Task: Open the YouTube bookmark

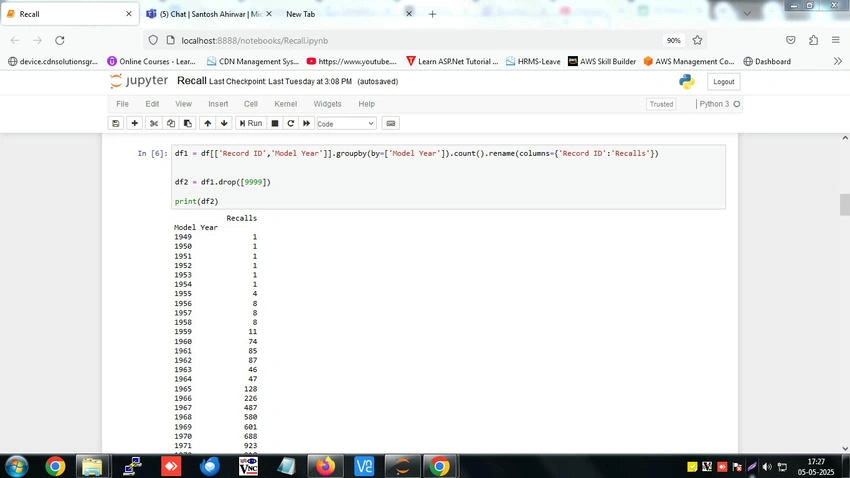Action: click(351, 62)
